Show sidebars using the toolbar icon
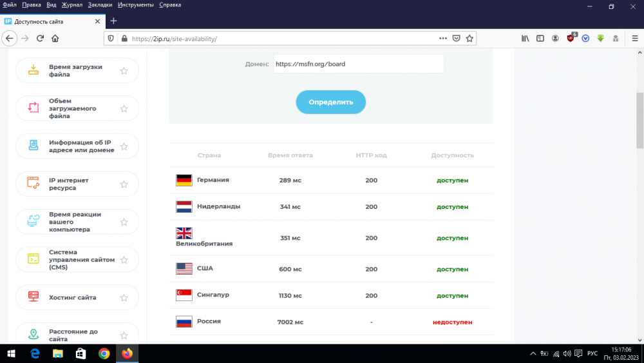644x363 pixels. point(540,38)
